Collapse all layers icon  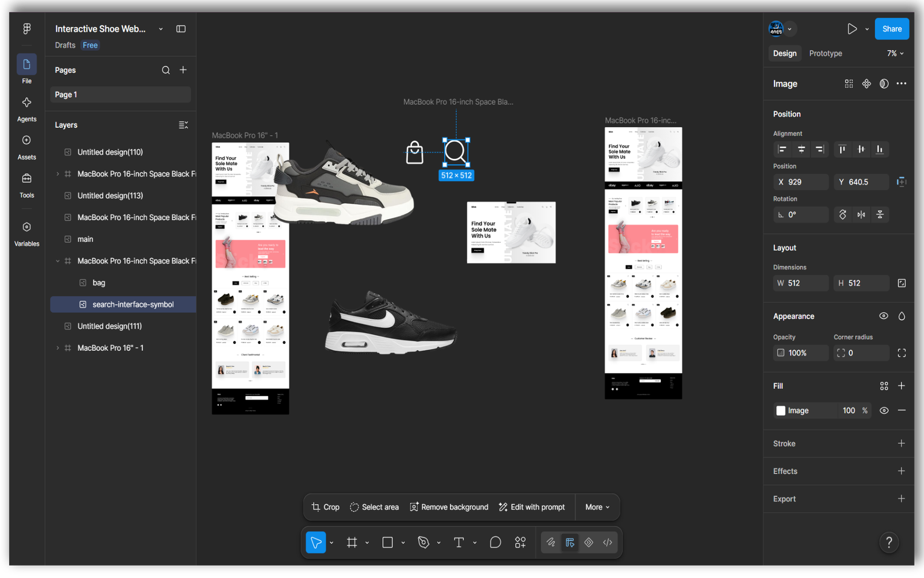click(183, 125)
